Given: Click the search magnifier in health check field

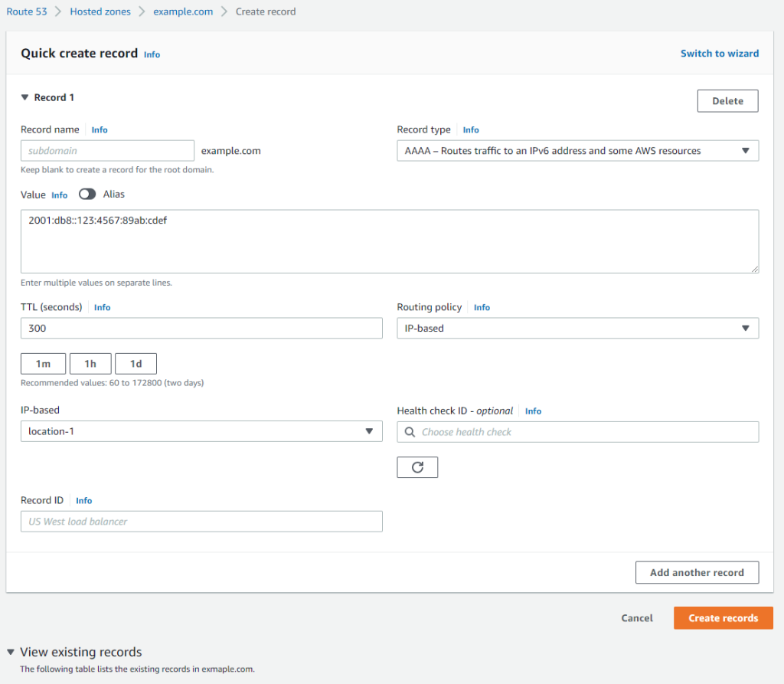Looking at the screenshot, I should pyautogui.click(x=410, y=431).
